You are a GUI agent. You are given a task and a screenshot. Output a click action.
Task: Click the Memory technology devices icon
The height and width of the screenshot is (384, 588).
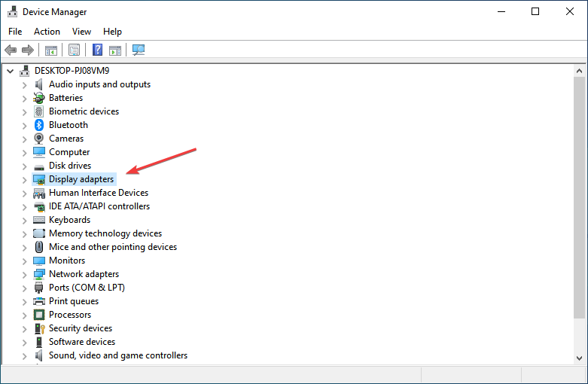(x=39, y=233)
